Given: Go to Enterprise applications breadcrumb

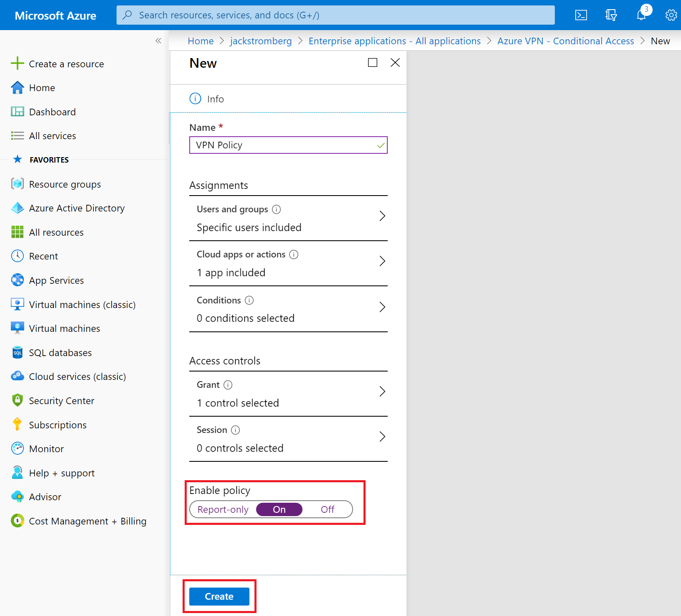Looking at the screenshot, I should pos(394,41).
